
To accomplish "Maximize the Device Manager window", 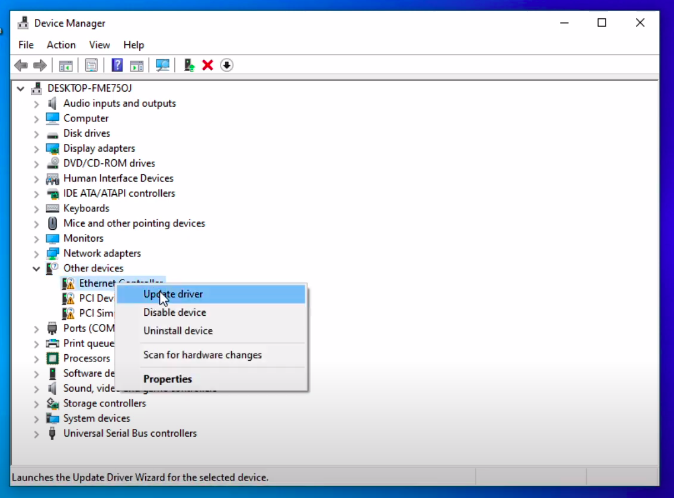I will point(602,23).
